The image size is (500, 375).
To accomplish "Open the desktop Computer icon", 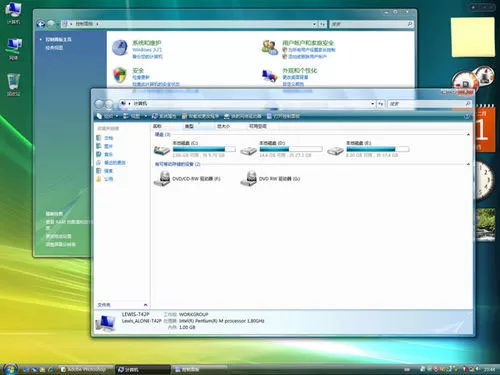I will pos(13,13).
